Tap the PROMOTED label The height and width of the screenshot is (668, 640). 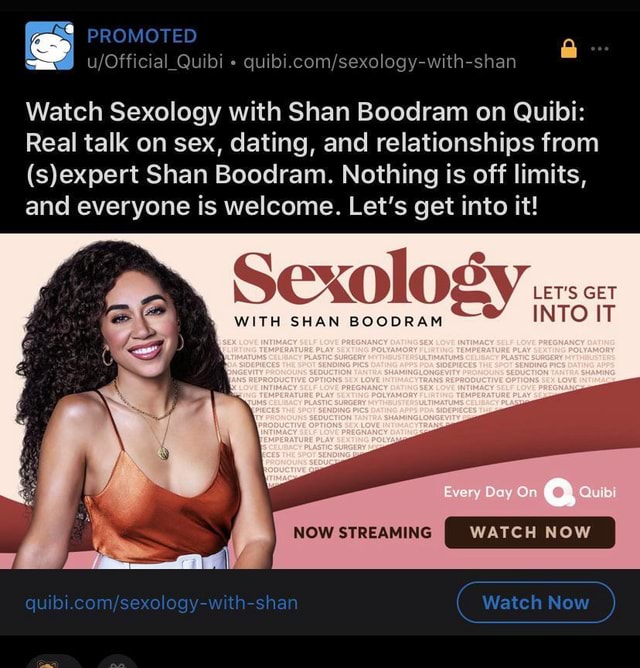[142, 36]
